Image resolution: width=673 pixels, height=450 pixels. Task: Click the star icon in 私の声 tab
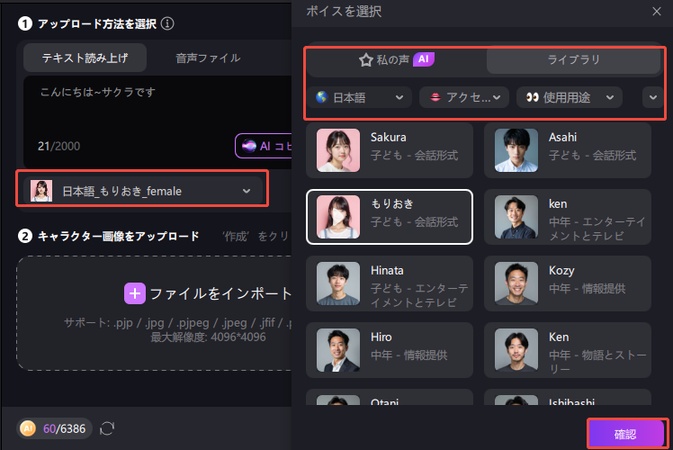366,60
